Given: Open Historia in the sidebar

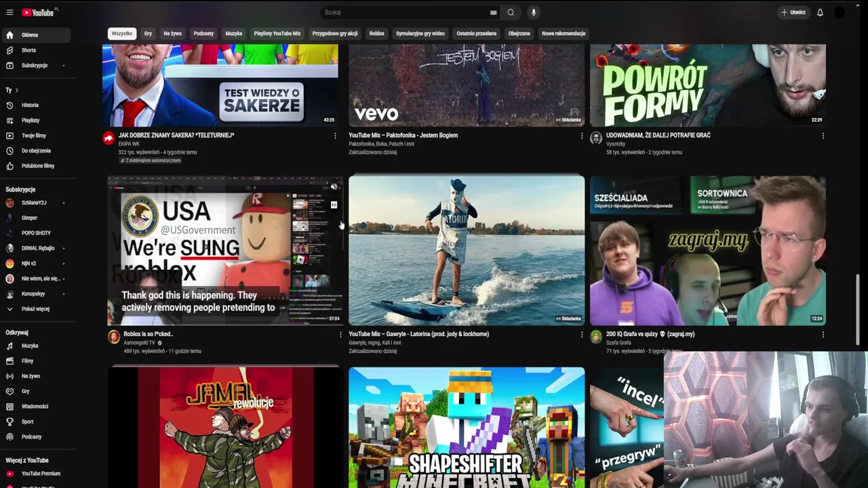Looking at the screenshot, I should coord(35,105).
